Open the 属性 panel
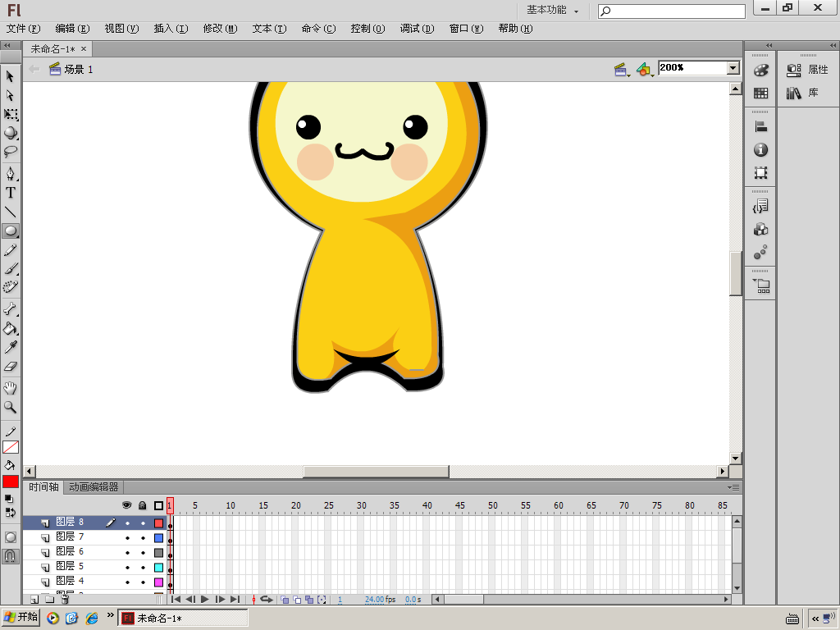Image resolution: width=840 pixels, height=630 pixels. (x=807, y=70)
